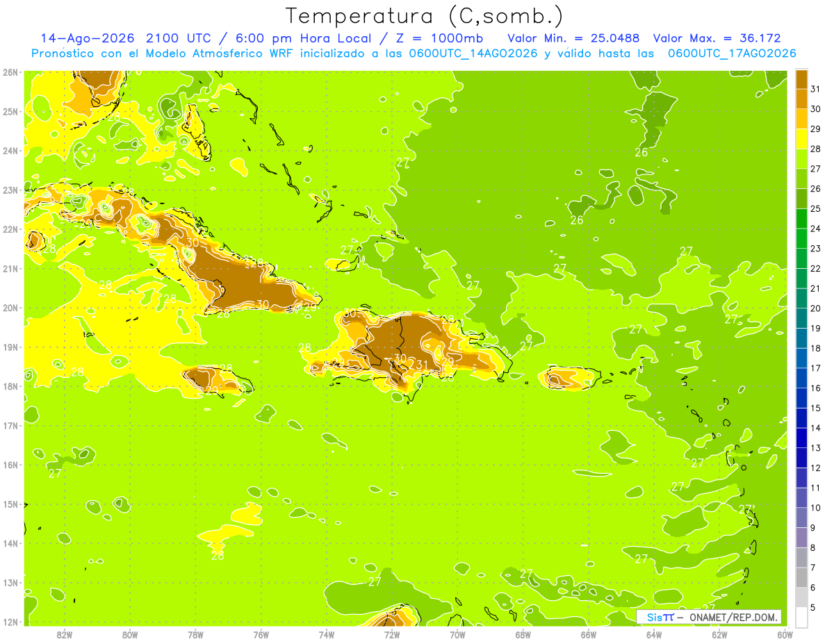Click the '15N' latitude axis label

(10, 504)
